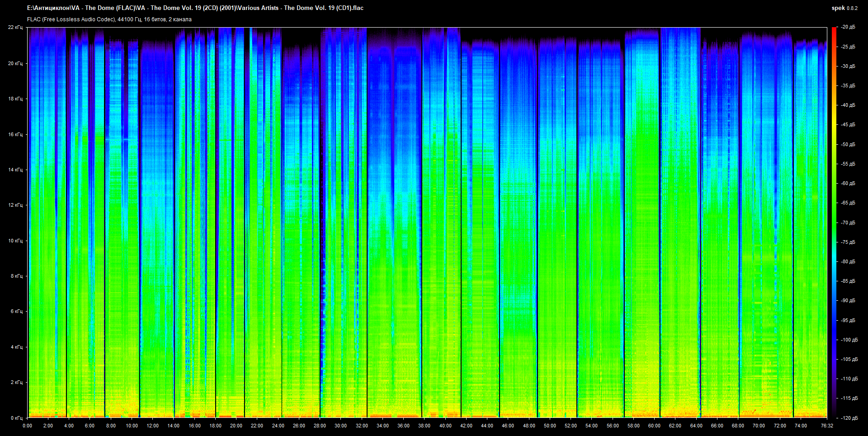Select the 4 кГц frequency axis label
Viewport: 868px width, 436px height.
16,347
